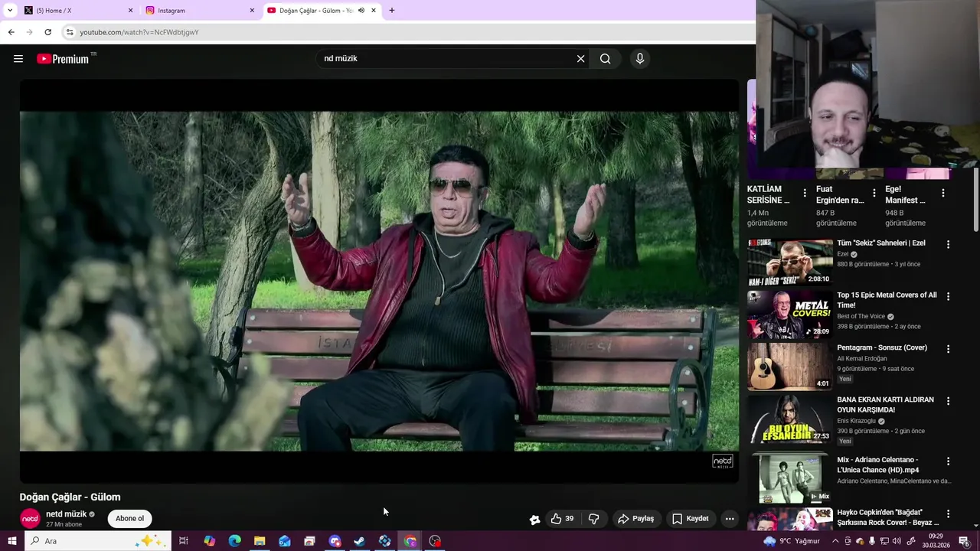Close the Instagram tab
The width and height of the screenshot is (980, 551).
(x=252, y=11)
